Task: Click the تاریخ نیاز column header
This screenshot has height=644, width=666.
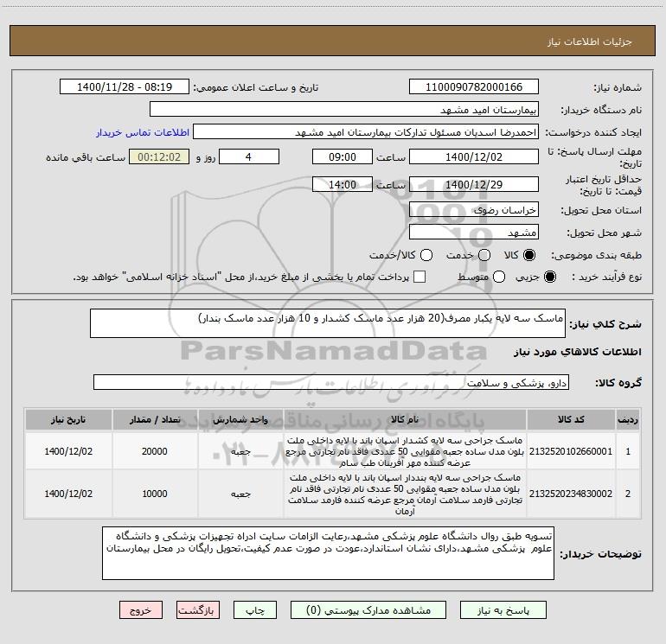Action: pyautogui.click(x=68, y=419)
